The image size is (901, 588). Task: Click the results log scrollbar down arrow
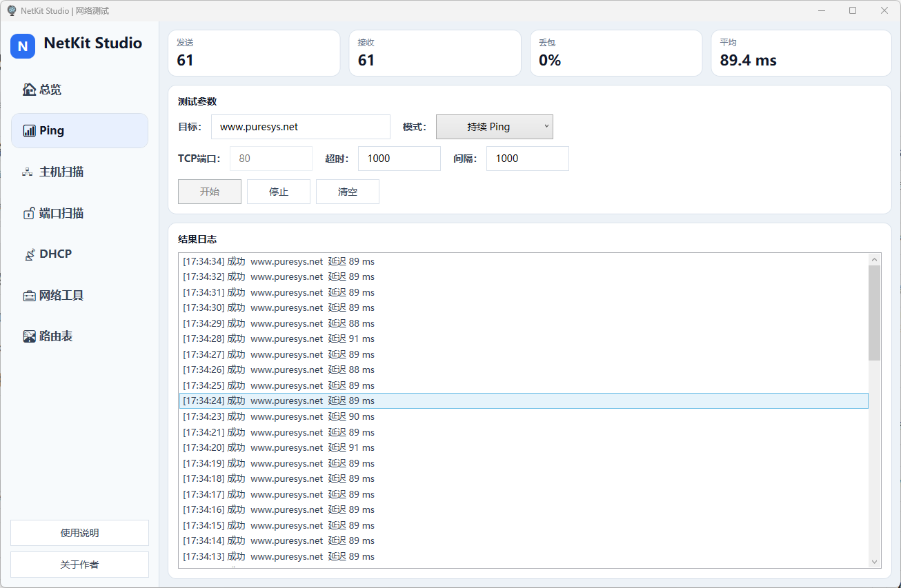coord(875,562)
